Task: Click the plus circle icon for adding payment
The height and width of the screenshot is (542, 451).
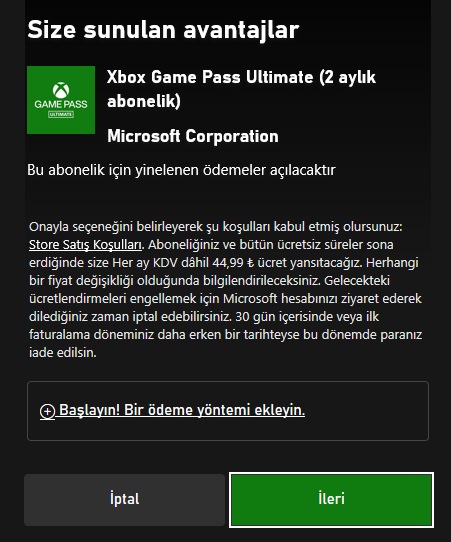Action: point(47,411)
